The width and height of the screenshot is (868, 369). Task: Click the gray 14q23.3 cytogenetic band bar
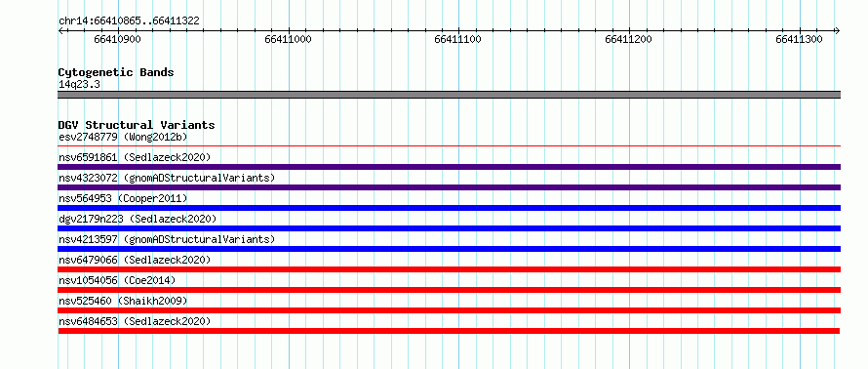click(450, 95)
